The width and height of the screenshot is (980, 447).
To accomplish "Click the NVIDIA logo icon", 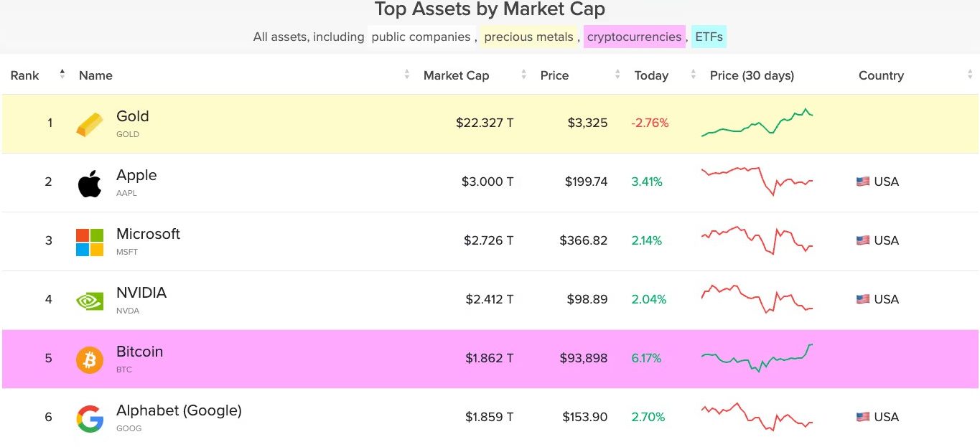I will 90,301.
